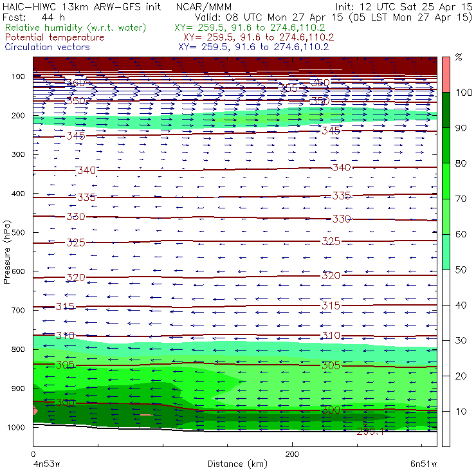476x476 pixels.
Task: Click the '%' unit label above the color bar
Action: [x=459, y=57]
